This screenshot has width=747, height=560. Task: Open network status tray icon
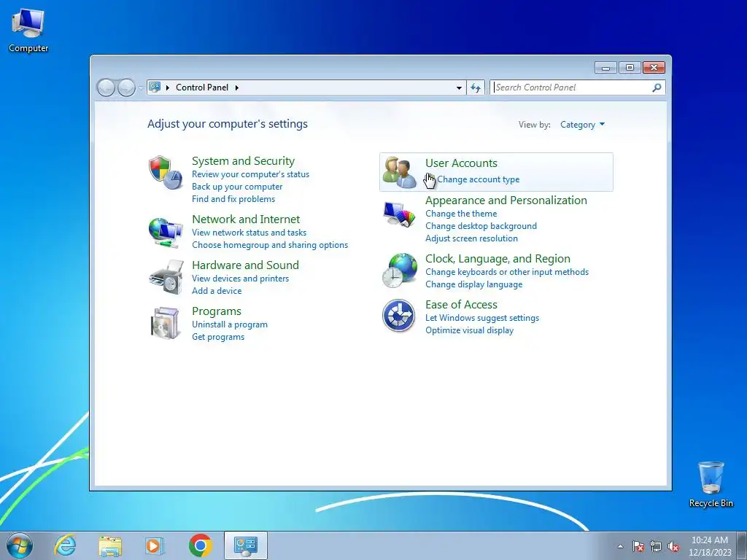pyautogui.click(x=656, y=547)
